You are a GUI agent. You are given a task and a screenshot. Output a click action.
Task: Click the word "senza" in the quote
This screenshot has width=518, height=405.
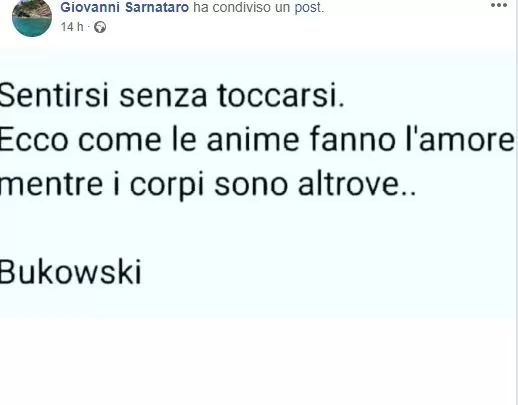163,97
